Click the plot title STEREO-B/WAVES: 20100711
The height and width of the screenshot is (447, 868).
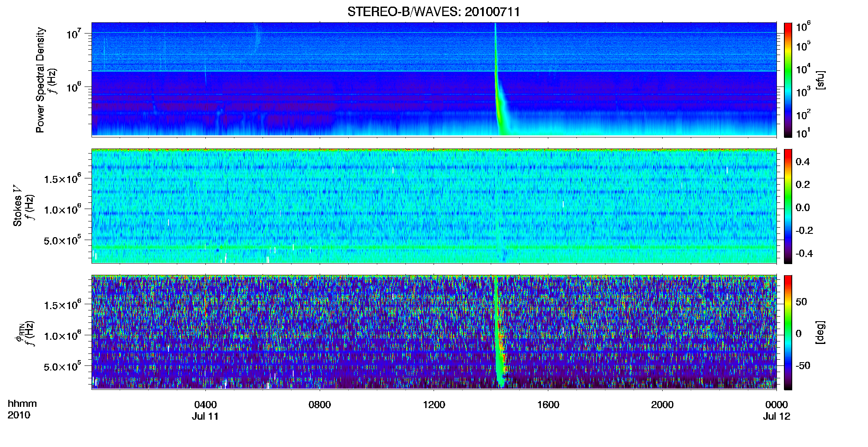(434, 12)
